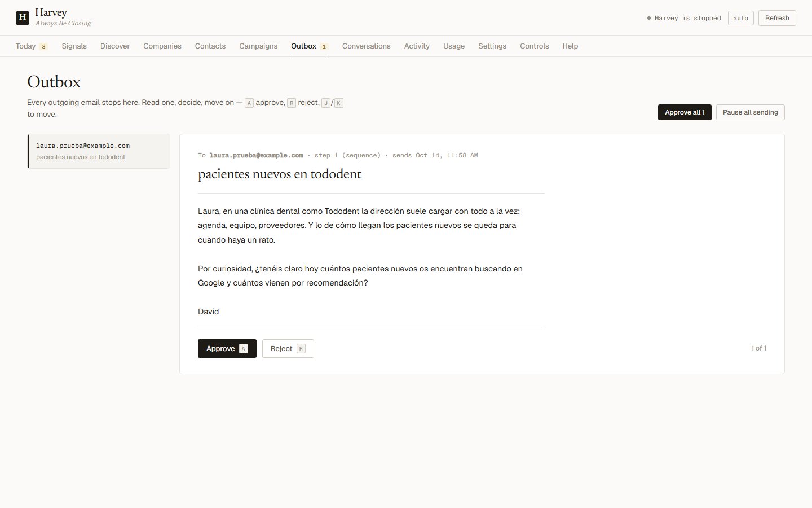
Task: Go to the Signals tab
Action: pyautogui.click(x=74, y=46)
